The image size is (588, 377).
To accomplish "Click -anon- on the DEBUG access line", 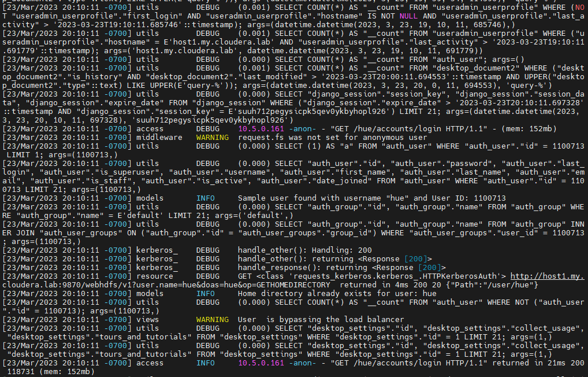I will (302, 129).
